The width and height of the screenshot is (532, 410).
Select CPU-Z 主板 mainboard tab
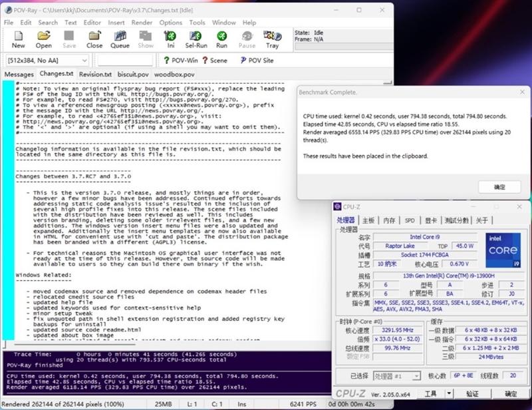pyautogui.click(x=368, y=220)
